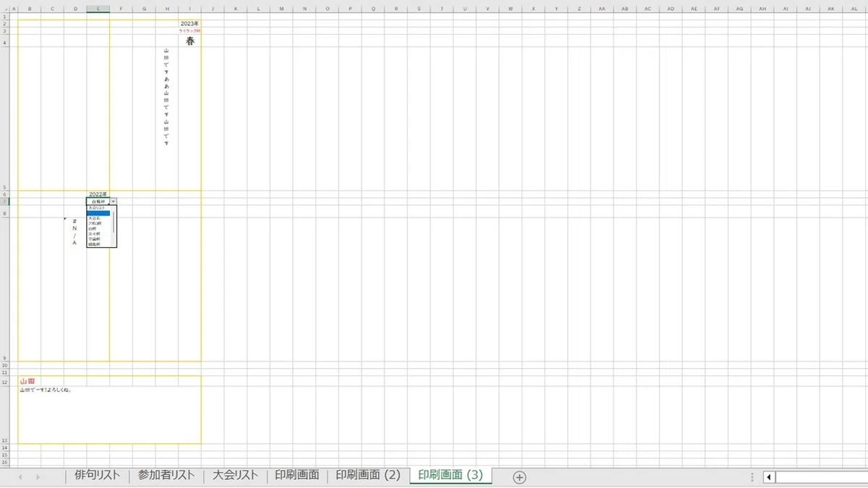Select row 7 header

point(6,201)
